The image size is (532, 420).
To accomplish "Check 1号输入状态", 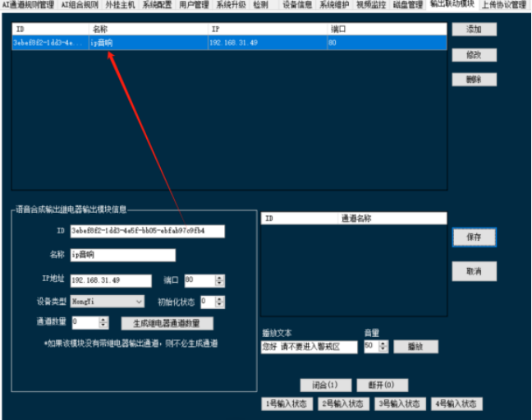I will 287,404.
